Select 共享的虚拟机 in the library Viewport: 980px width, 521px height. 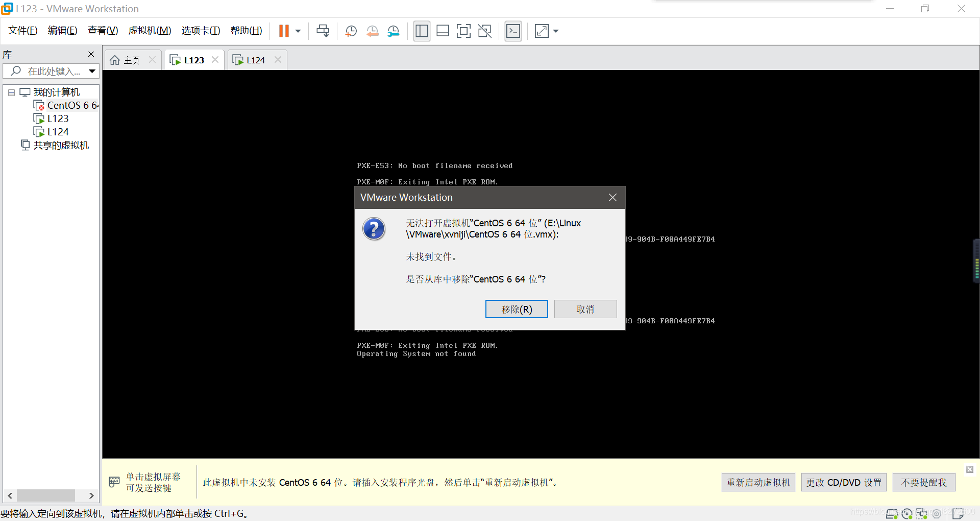tap(61, 146)
